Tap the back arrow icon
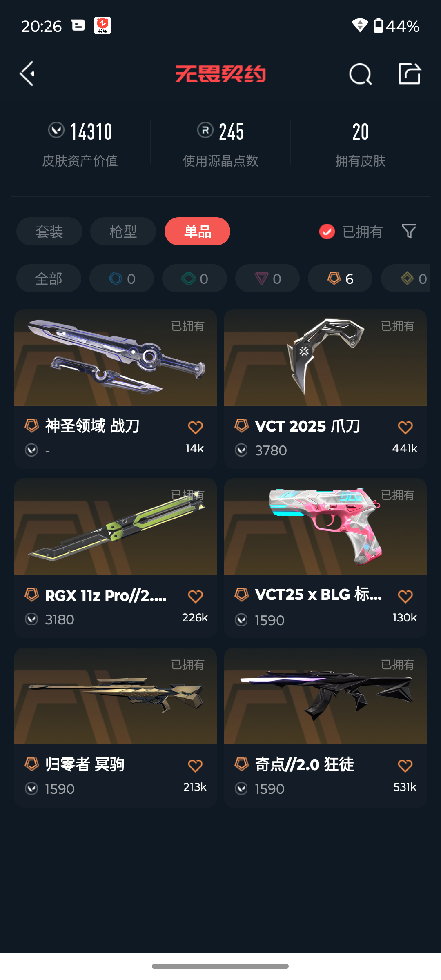This screenshot has width=441, height=980. click(x=27, y=74)
